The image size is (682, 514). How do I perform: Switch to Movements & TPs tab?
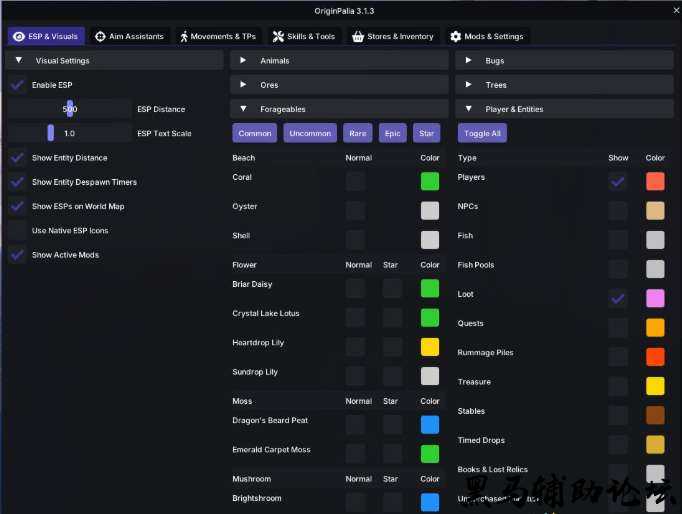[219, 37]
